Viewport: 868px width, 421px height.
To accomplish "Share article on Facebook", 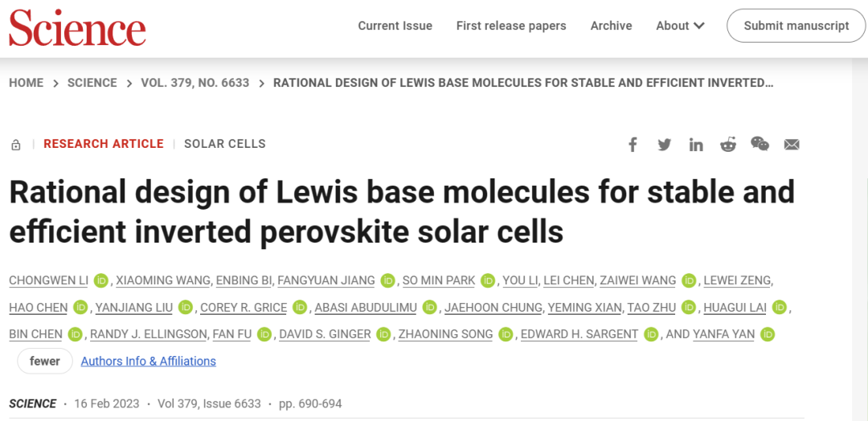I will [633, 145].
